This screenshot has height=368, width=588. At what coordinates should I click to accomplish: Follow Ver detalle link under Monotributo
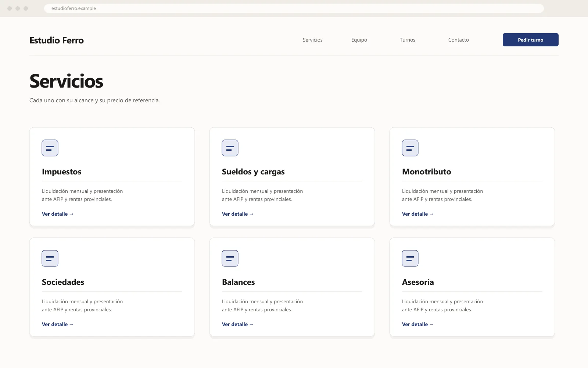tap(418, 214)
